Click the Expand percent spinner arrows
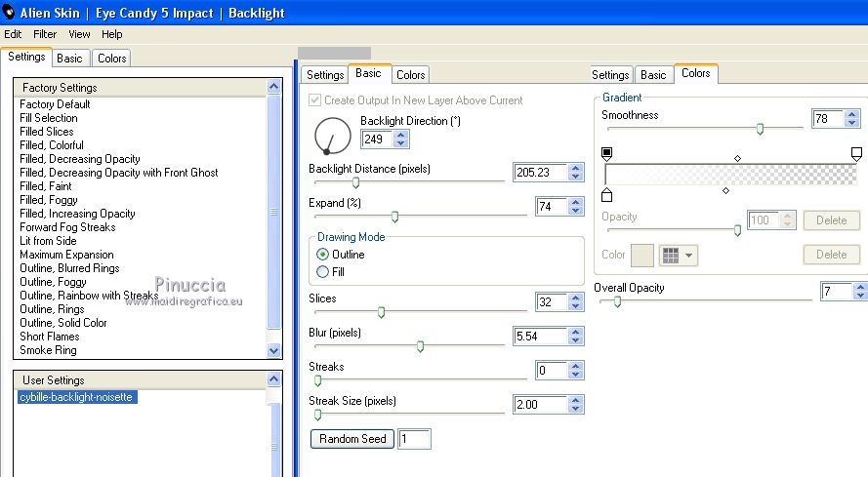Screen dimensions: 868x477 [576, 207]
